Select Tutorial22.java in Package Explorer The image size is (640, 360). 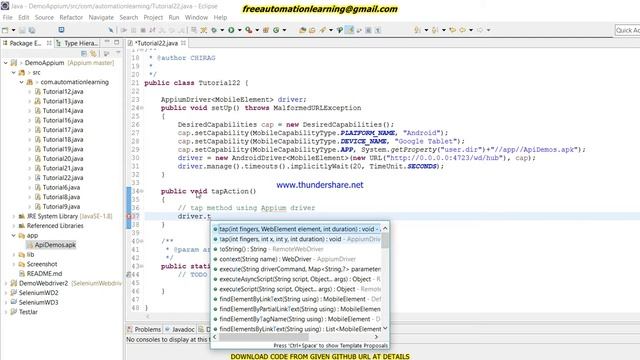click(62, 178)
